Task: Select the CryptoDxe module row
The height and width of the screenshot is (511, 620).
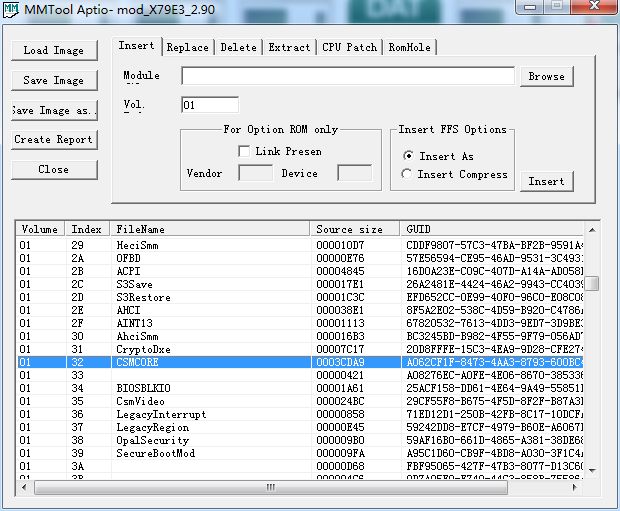Action: tap(301, 350)
